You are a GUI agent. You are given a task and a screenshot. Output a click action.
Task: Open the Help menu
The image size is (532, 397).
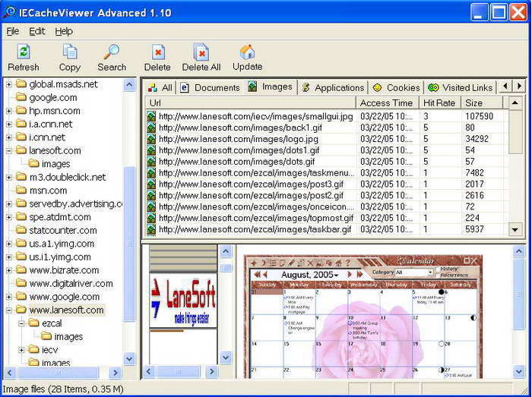click(x=64, y=32)
